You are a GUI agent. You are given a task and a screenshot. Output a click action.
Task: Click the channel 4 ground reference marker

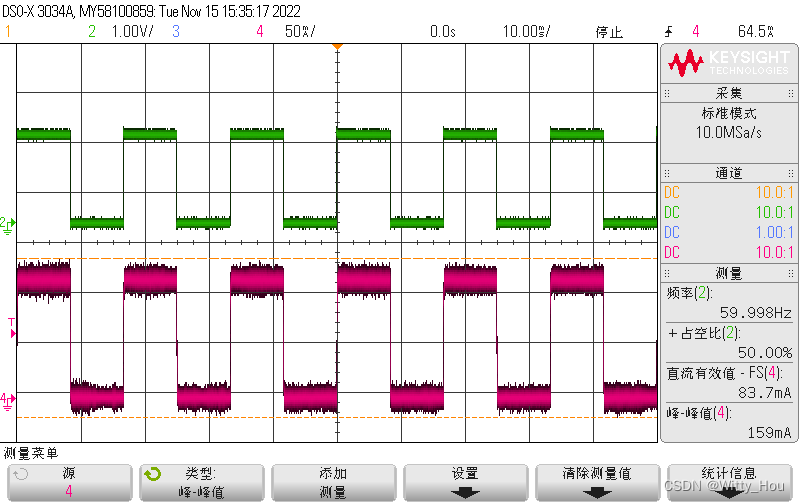pyautogui.click(x=8, y=400)
